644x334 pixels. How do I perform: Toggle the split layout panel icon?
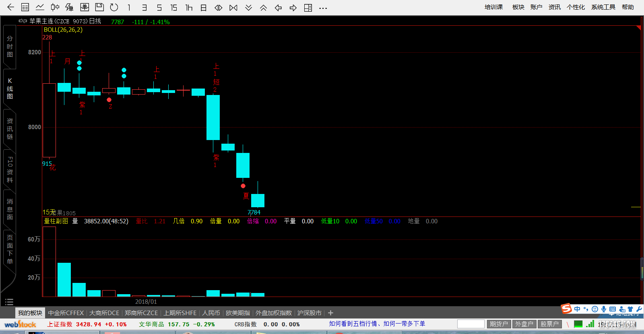pyautogui.click(x=308, y=7)
